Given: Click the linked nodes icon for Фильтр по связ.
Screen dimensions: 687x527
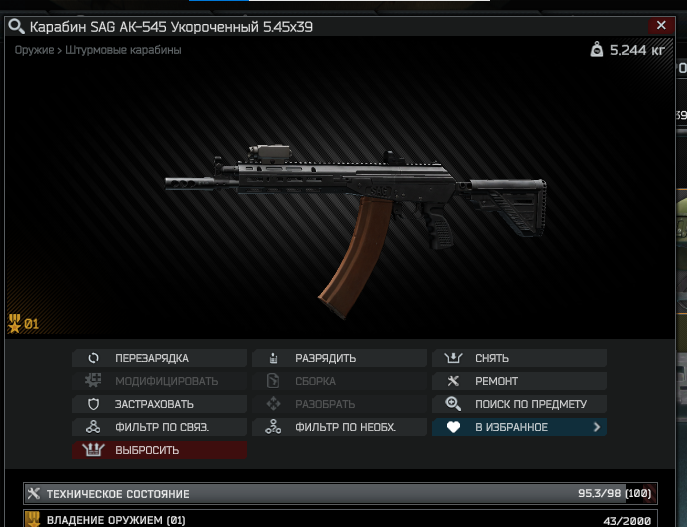Looking at the screenshot, I should 93,427.
